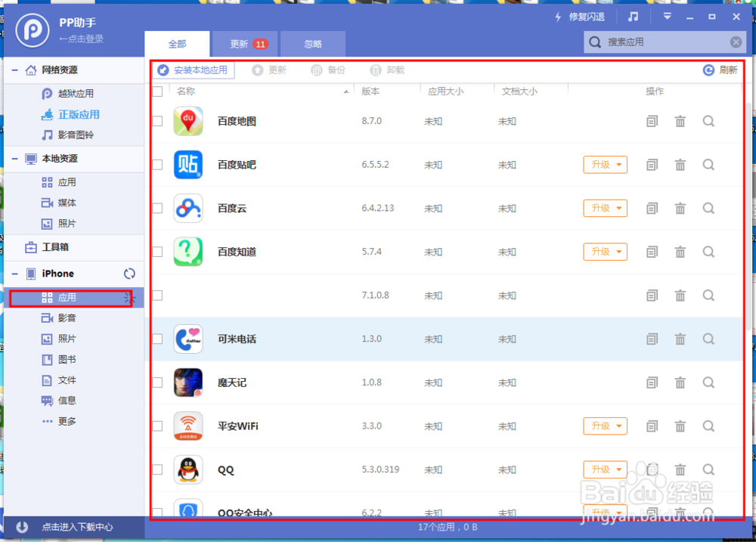
Task: Click the 刷新 refresh button
Action: 720,70
